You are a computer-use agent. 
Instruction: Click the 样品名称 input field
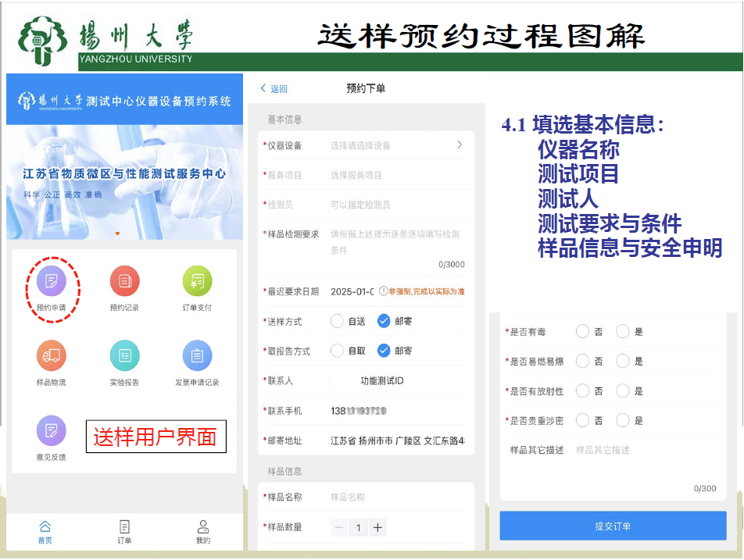tap(395, 498)
